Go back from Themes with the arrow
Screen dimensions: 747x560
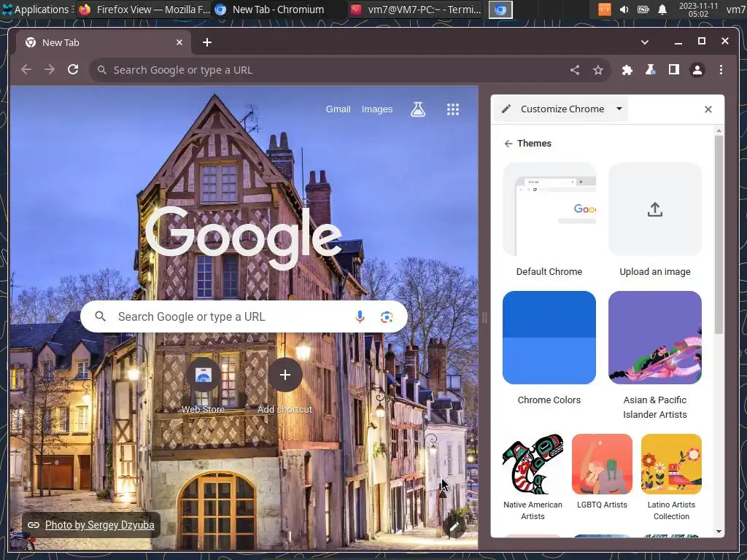pyautogui.click(x=508, y=144)
